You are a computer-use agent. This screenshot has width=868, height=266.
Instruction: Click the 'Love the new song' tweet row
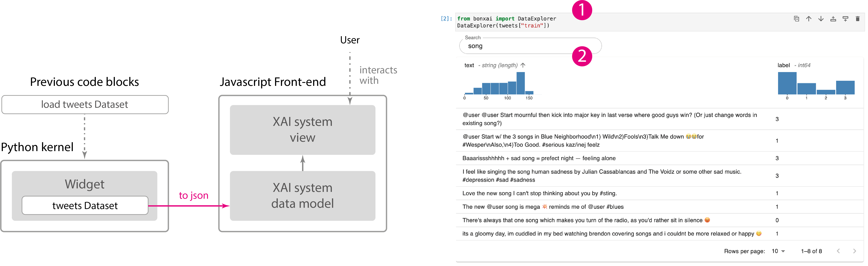click(539, 193)
